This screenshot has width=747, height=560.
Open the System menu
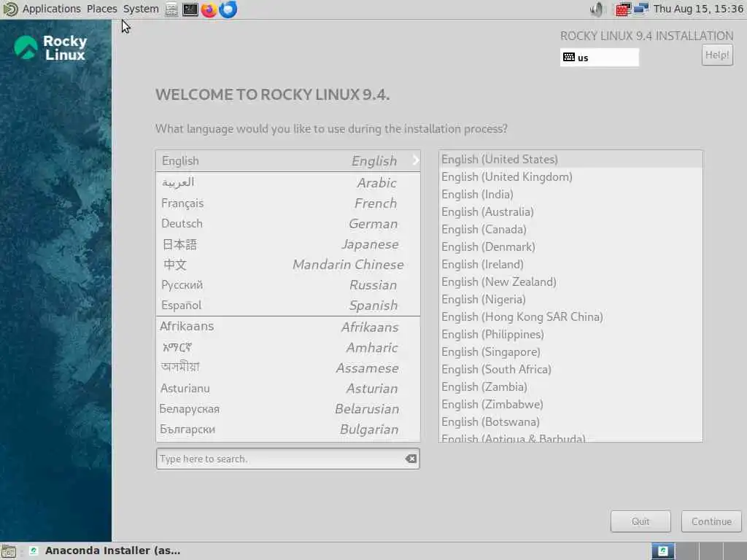point(141,9)
